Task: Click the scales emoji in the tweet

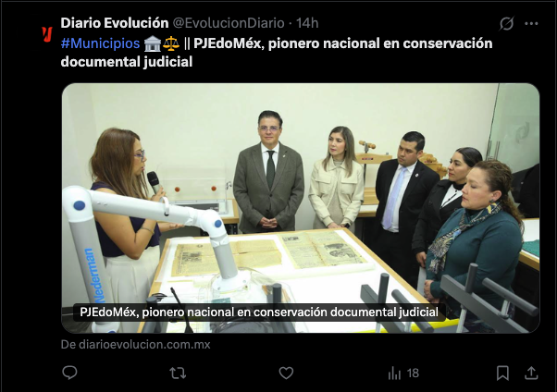Action: pyautogui.click(x=171, y=43)
